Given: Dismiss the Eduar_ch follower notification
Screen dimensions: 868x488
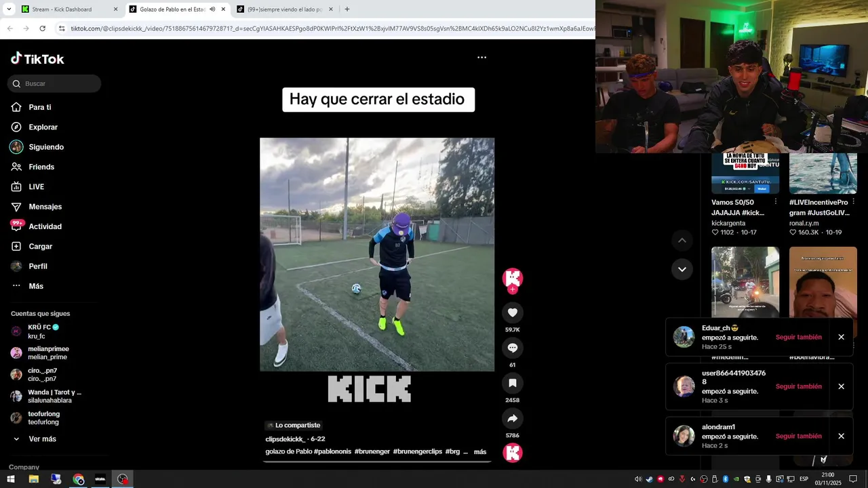Looking at the screenshot, I should click(841, 337).
